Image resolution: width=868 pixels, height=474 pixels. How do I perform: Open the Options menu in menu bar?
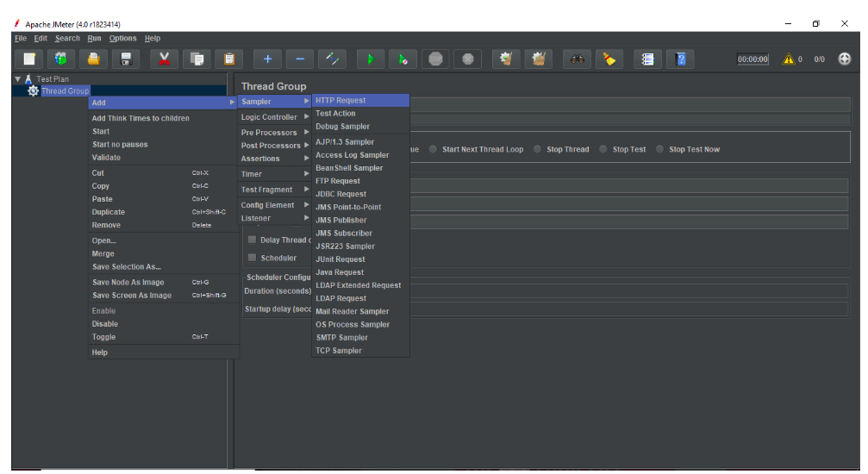click(122, 38)
